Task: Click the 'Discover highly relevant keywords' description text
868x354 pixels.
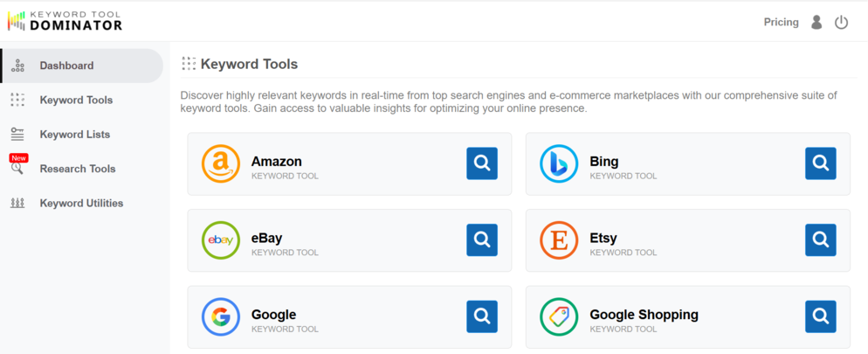Action: [x=509, y=102]
